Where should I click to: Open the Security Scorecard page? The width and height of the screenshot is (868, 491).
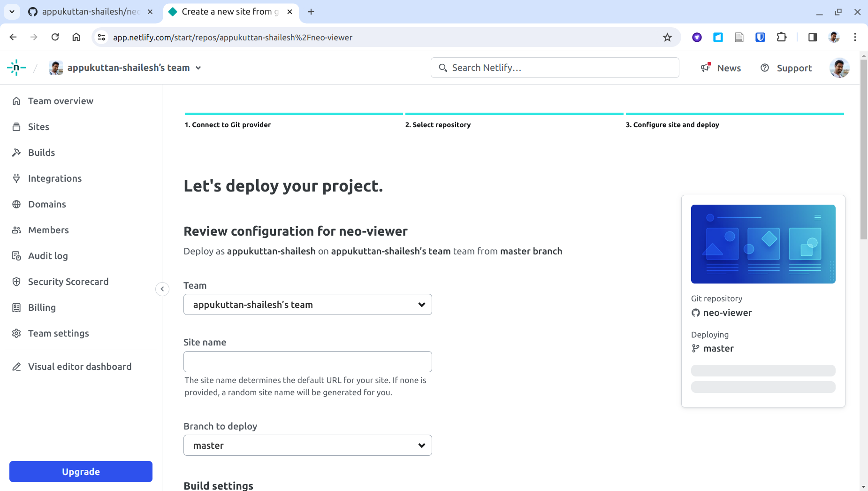coord(68,281)
